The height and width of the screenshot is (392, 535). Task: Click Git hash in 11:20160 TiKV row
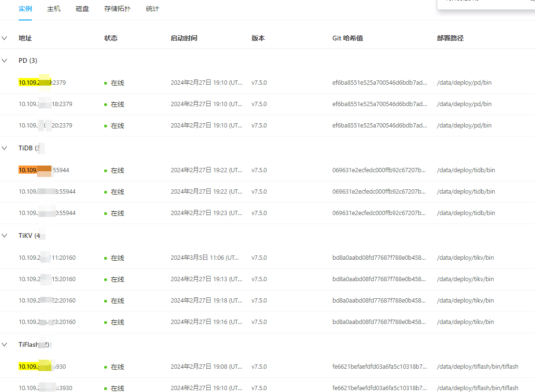tap(379, 258)
